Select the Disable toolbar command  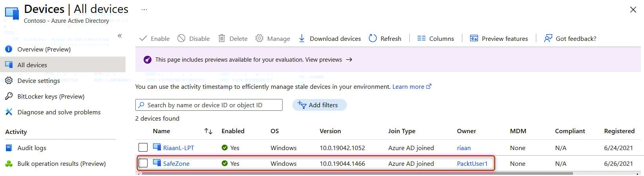pyautogui.click(x=193, y=38)
